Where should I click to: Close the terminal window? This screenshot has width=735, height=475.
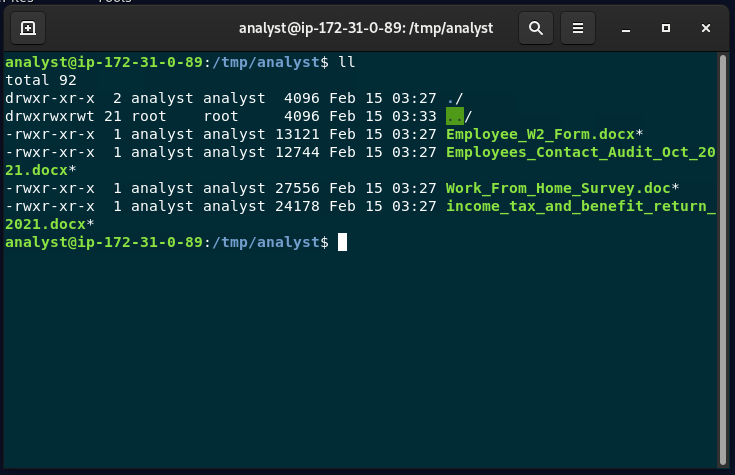click(705, 28)
